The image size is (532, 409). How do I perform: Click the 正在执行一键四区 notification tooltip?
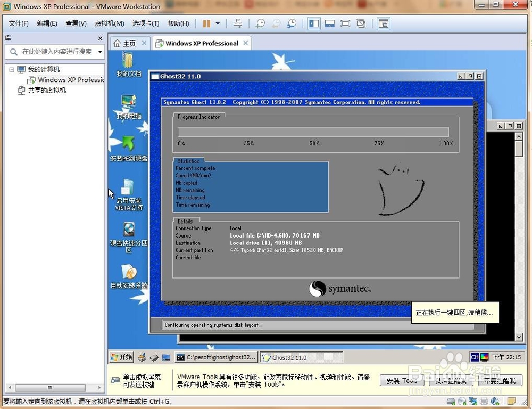pyautogui.click(x=455, y=312)
